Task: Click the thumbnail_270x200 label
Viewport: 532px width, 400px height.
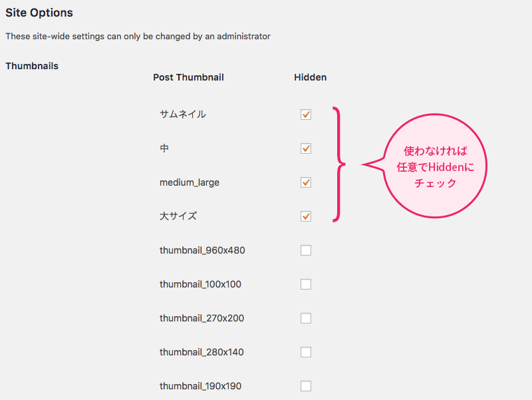Action: (201, 318)
